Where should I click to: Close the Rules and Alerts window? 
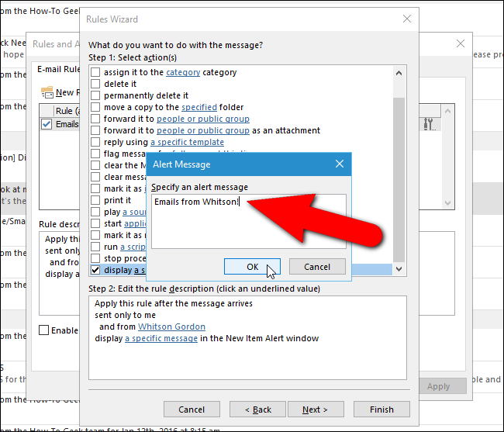tap(461, 43)
